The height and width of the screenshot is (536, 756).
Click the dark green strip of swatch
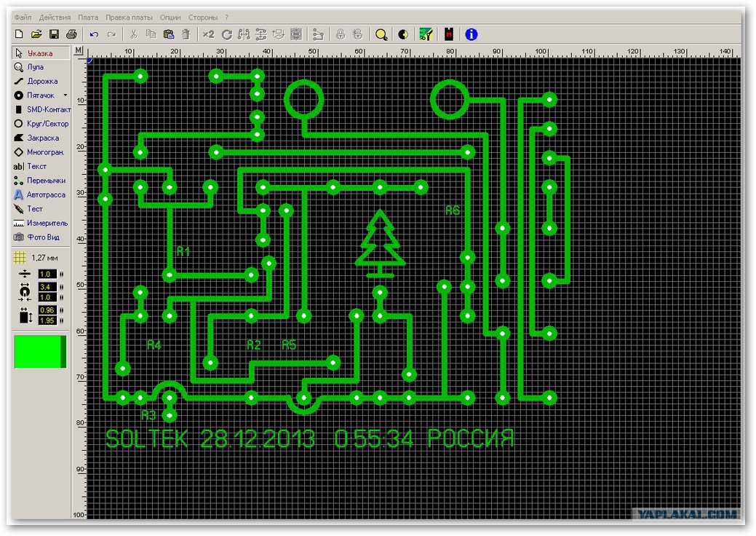tap(63, 352)
